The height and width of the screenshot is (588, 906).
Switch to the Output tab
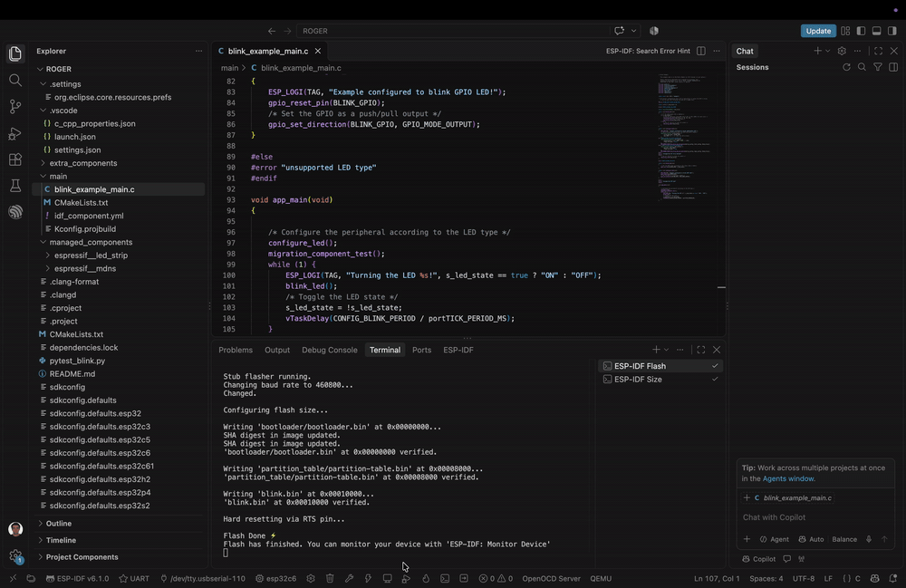click(277, 350)
